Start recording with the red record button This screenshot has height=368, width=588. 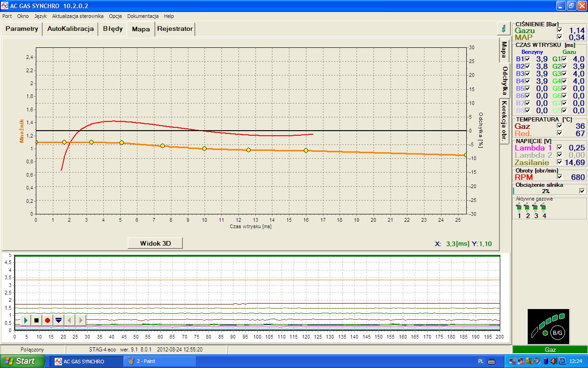point(47,320)
